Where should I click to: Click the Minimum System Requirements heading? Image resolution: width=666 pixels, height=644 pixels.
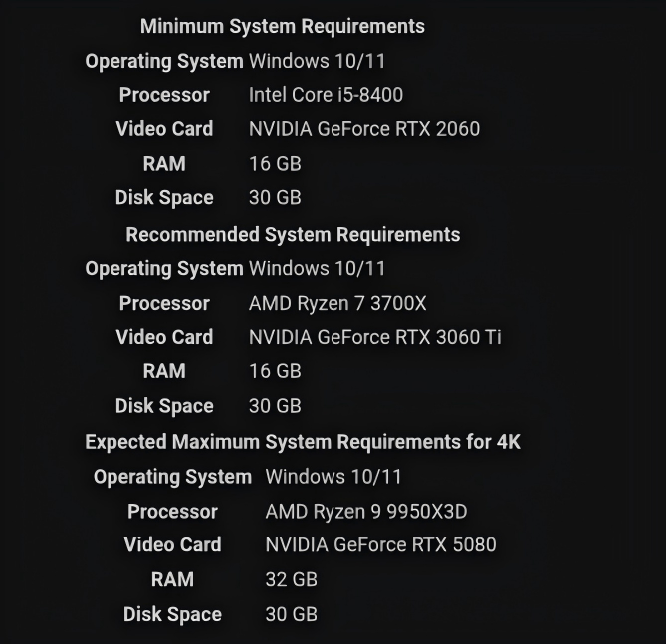tap(283, 26)
